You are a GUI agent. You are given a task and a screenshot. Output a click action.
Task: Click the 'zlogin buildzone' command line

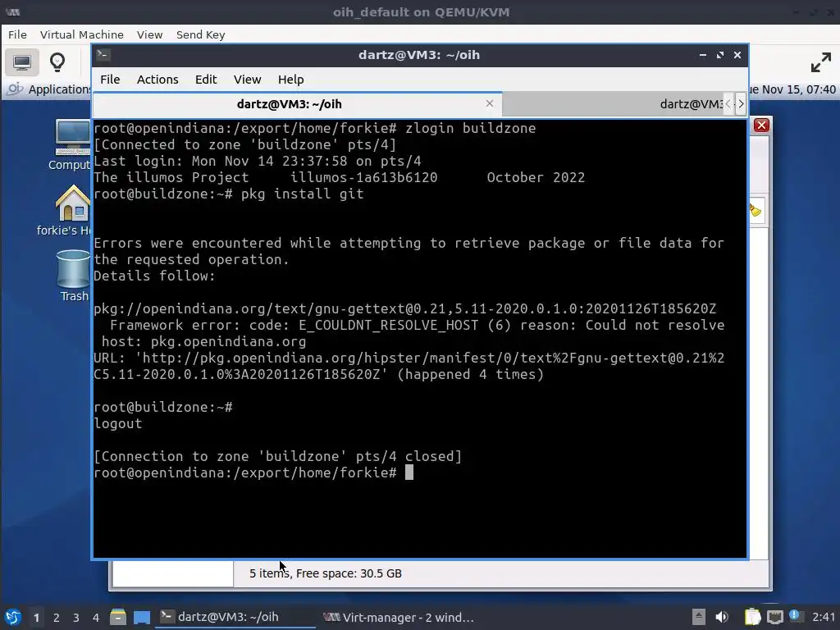[314, 128]
